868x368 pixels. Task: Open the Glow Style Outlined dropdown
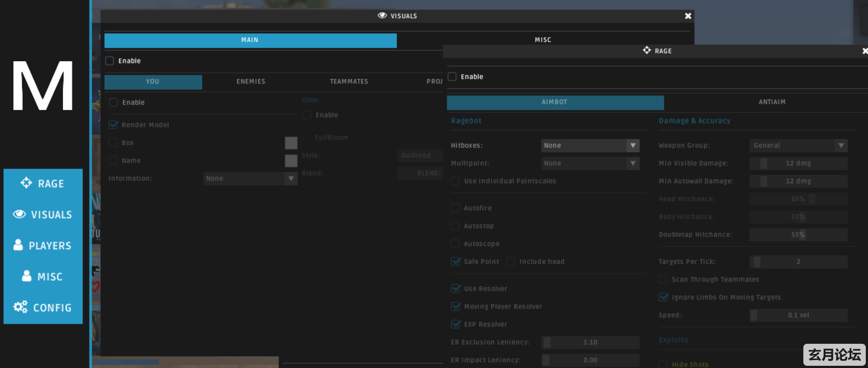click(x=420, y=155)
